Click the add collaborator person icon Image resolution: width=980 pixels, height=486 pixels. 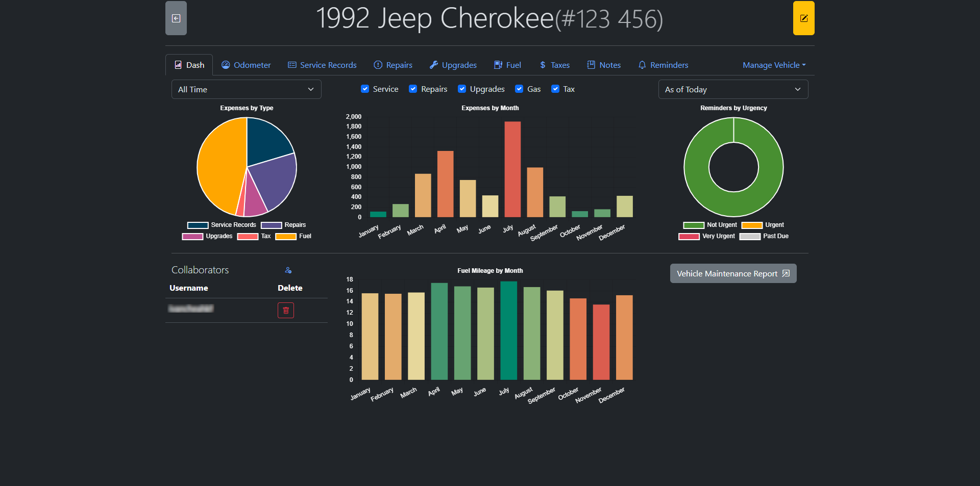tap(288, 270)
